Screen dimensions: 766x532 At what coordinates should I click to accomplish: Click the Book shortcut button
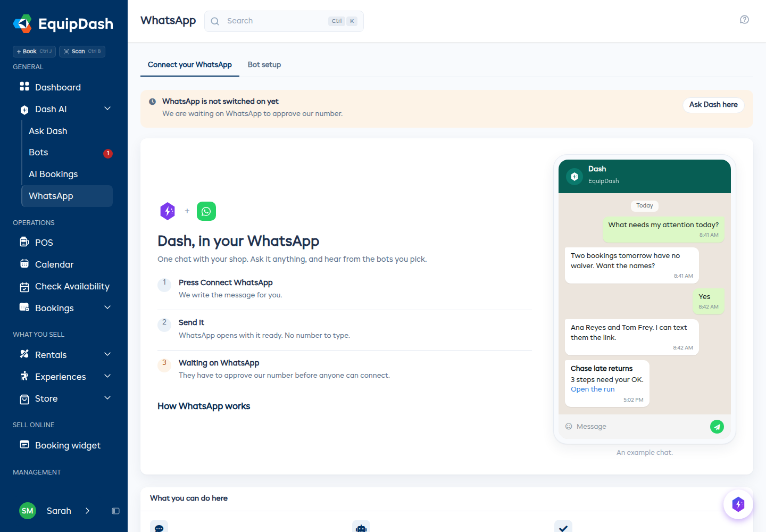34,52
